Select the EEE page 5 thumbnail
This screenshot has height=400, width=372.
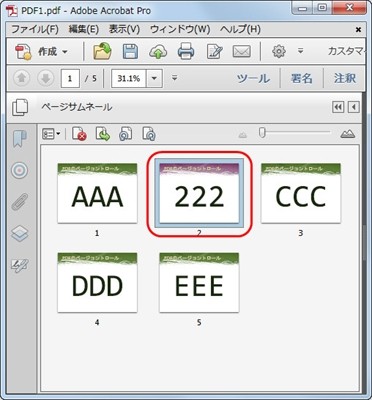[199, 282]
